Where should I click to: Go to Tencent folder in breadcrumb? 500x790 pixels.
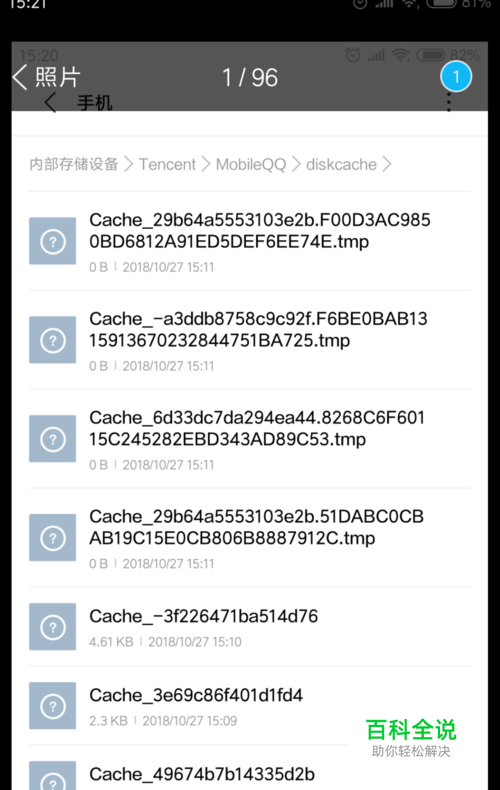167,164
